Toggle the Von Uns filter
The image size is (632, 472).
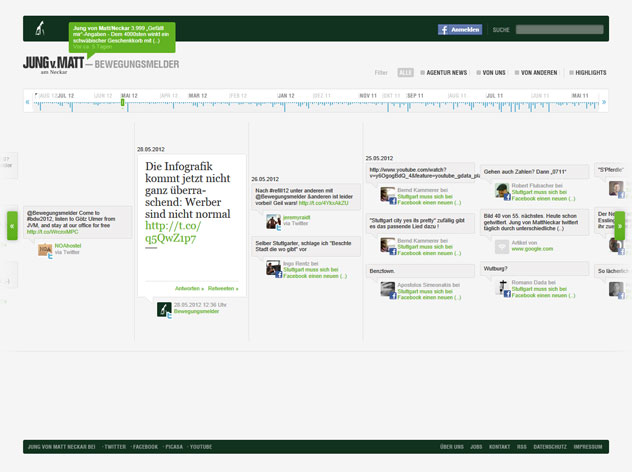tap(491, 73)
